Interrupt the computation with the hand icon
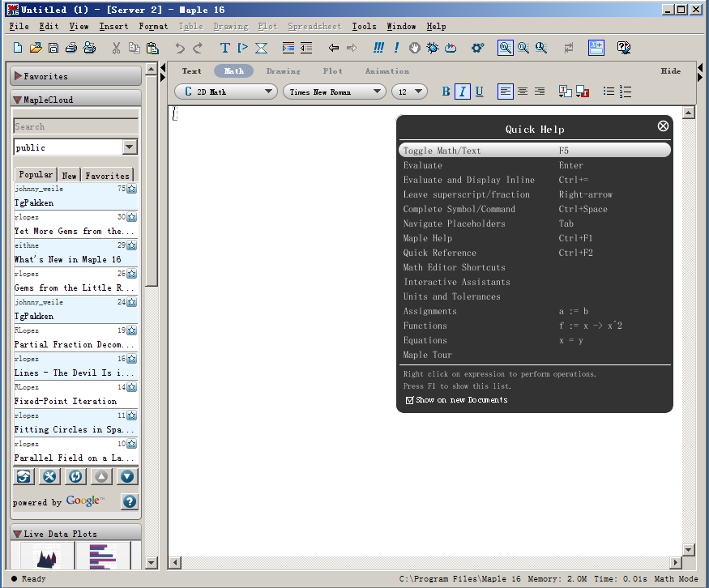This screenshot has width=709, height=588. tap(415, 48)
